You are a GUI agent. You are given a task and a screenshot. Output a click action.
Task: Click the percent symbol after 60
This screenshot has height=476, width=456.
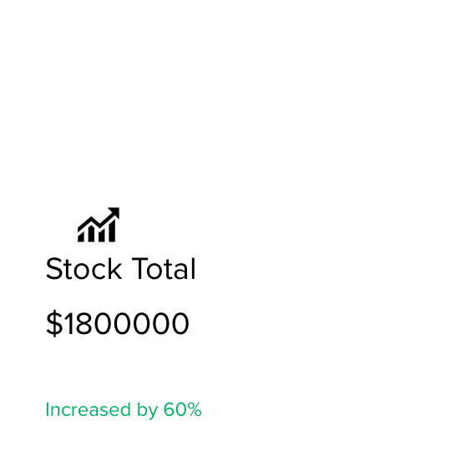click(x=195, y=409)
